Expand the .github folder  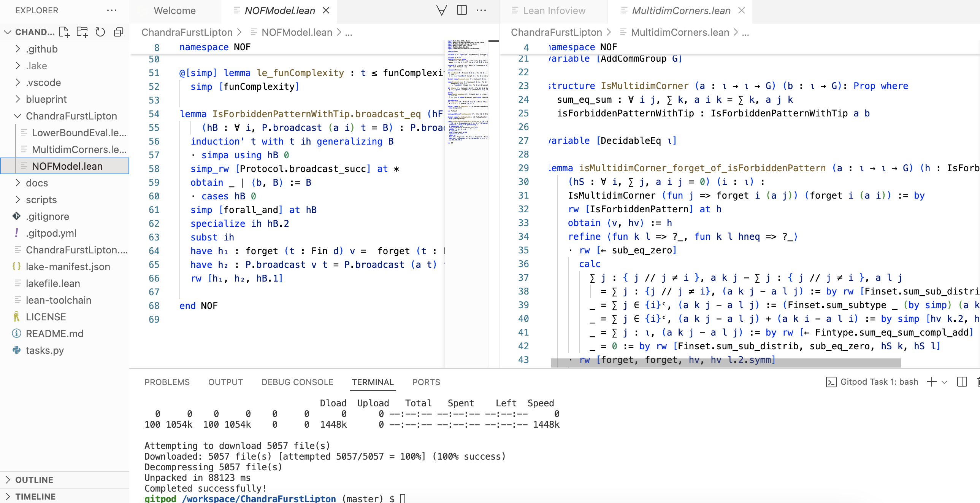[x=41, y=49]
